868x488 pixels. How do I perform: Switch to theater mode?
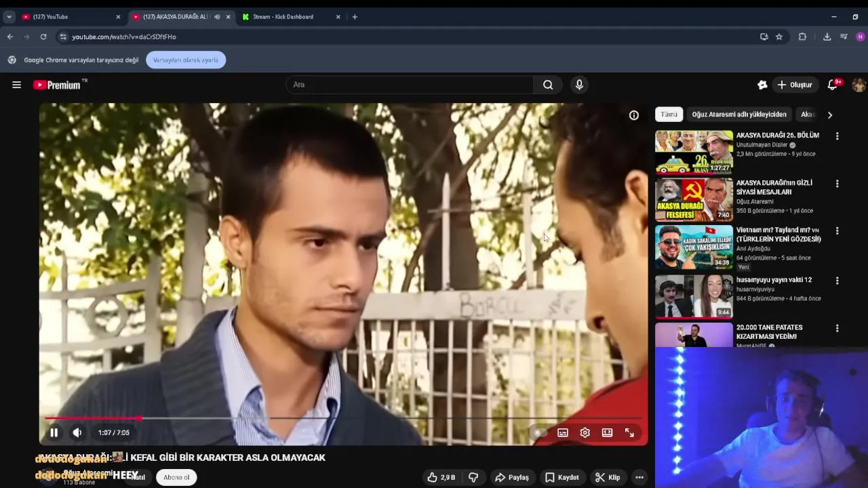click(608, 432)
